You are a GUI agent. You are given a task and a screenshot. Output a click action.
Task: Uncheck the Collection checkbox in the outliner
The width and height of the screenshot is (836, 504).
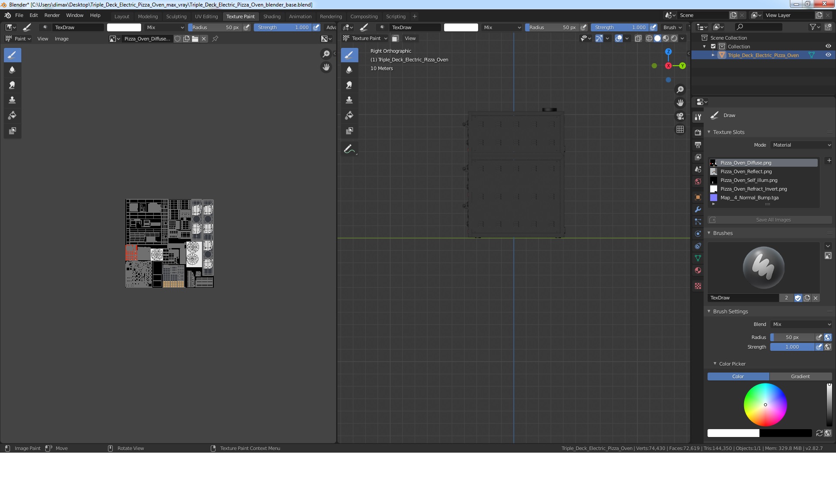tap(713, 47)
